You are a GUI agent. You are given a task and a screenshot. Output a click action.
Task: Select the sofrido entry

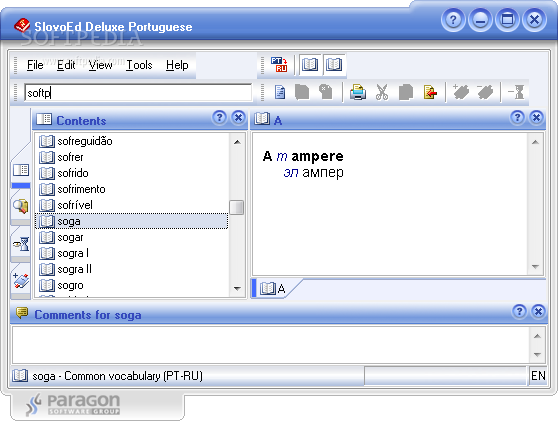click(x=131, y=173)
